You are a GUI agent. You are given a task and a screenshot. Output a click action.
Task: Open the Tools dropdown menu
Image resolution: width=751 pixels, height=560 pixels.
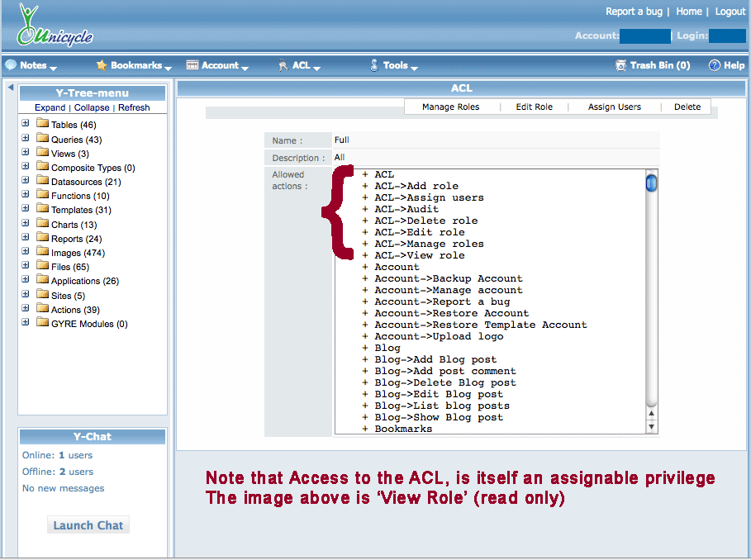(396, 65)
